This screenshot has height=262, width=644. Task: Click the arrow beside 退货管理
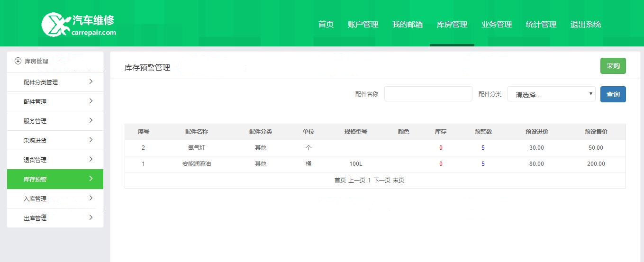click(x=91, y=159)
